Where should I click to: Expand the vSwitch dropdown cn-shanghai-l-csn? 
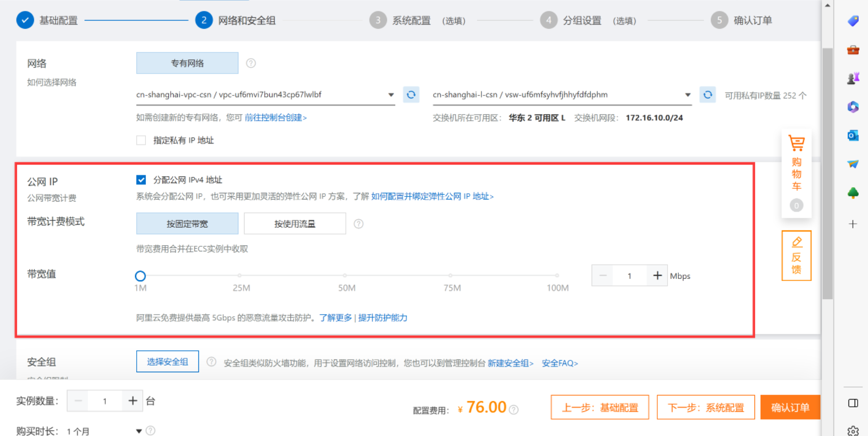(x=562, y=95)
